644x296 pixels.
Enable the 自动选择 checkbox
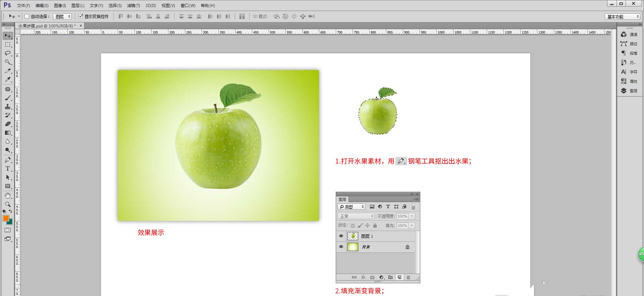point(27,16)
